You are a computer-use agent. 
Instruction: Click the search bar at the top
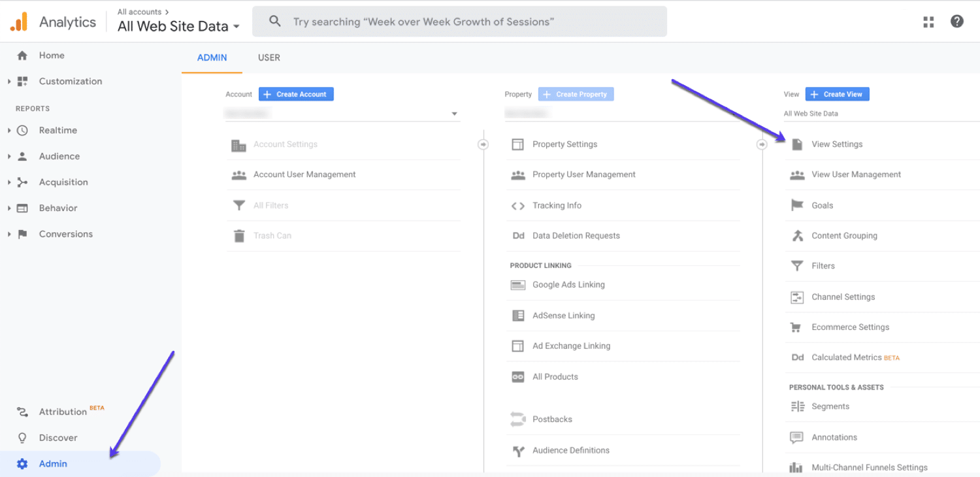[x=459, y=21]
